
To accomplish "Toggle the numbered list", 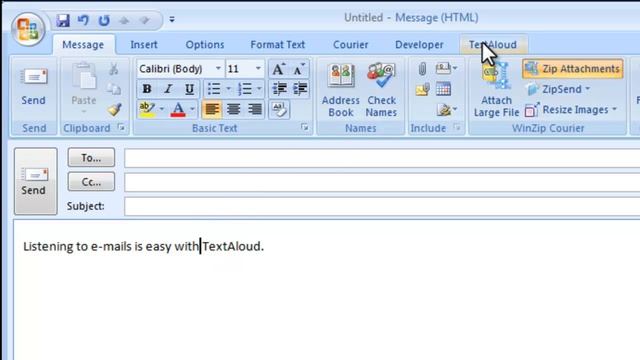I will 244,89.
